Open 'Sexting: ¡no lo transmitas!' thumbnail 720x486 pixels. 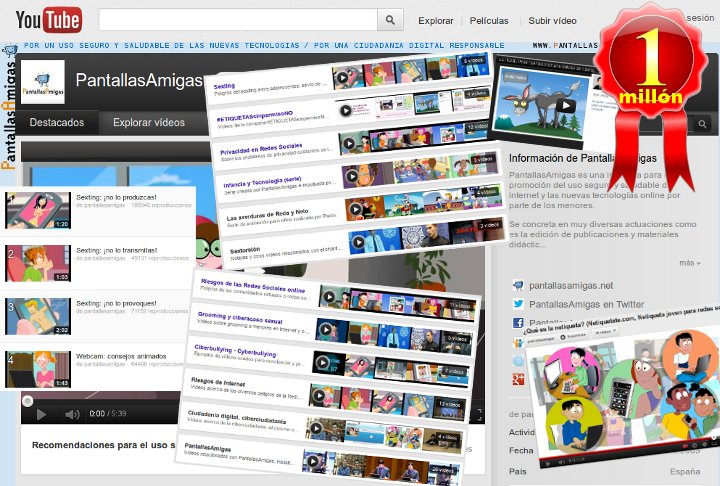(38, 263)
